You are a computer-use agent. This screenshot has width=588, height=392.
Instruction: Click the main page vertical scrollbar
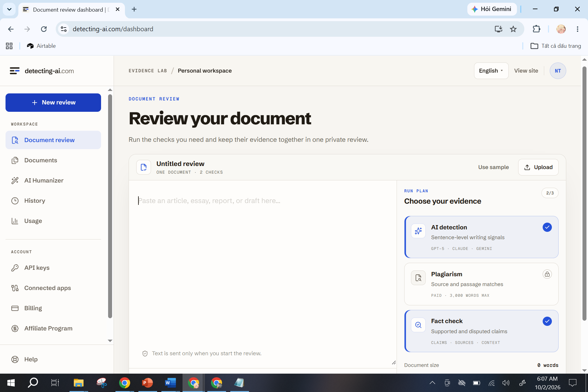584,193
